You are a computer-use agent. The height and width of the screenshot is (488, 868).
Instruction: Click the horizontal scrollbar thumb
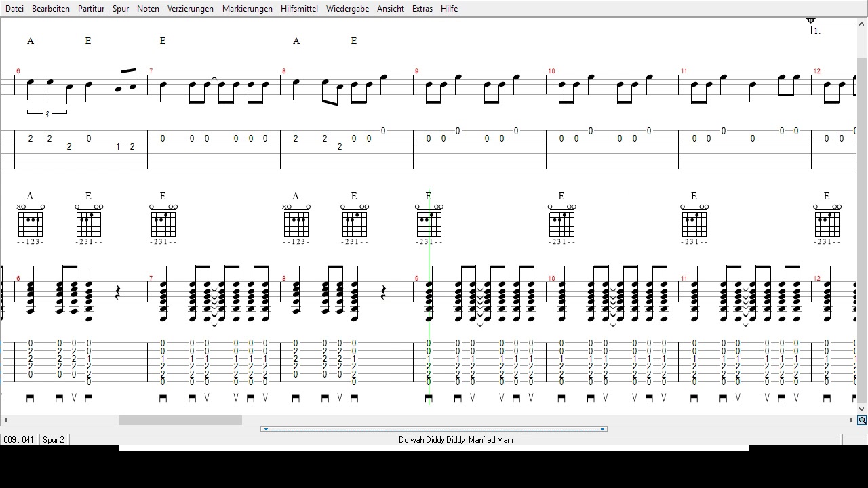point(180,420)
